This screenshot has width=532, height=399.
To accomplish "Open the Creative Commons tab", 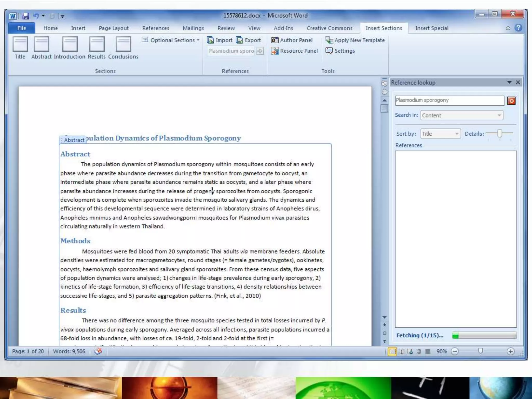I will 329,28.
